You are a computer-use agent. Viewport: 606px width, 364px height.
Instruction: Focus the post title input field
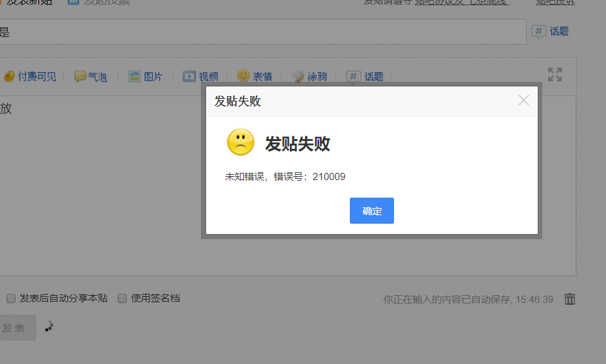(x=263, y=32)
